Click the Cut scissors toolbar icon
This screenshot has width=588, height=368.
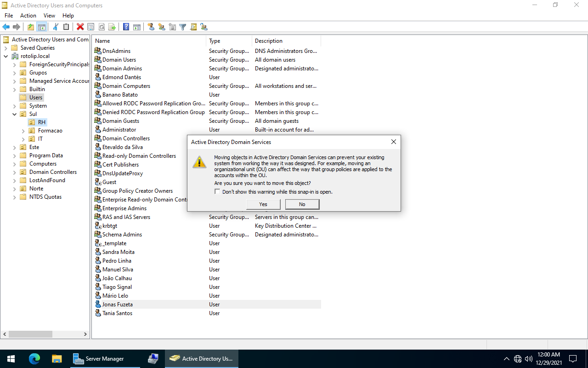56,27
